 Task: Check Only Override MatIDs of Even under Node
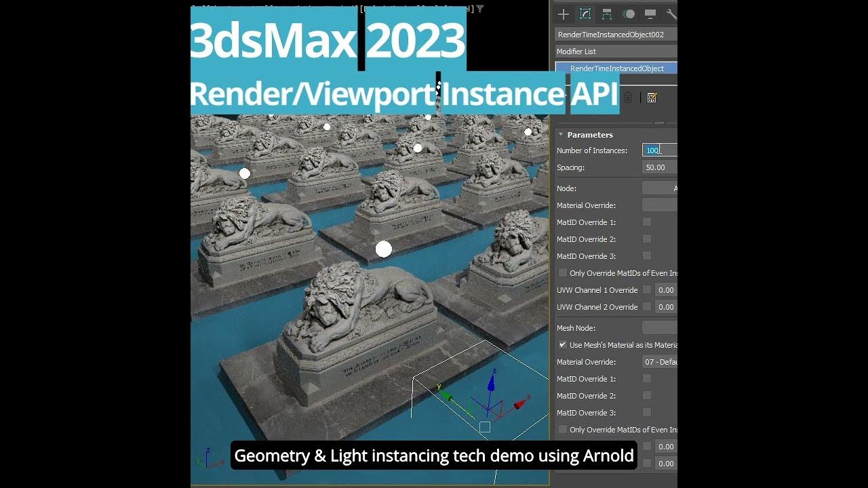(x=562, y=273)
